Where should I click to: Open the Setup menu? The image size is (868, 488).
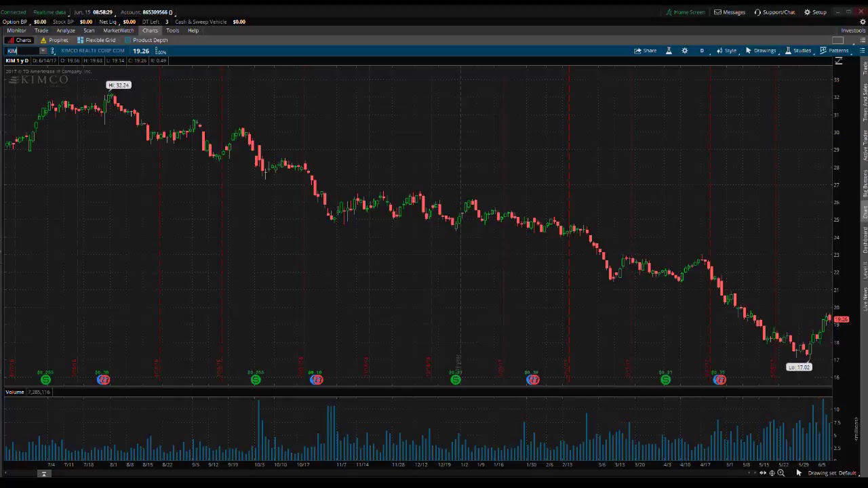point(815,12)
